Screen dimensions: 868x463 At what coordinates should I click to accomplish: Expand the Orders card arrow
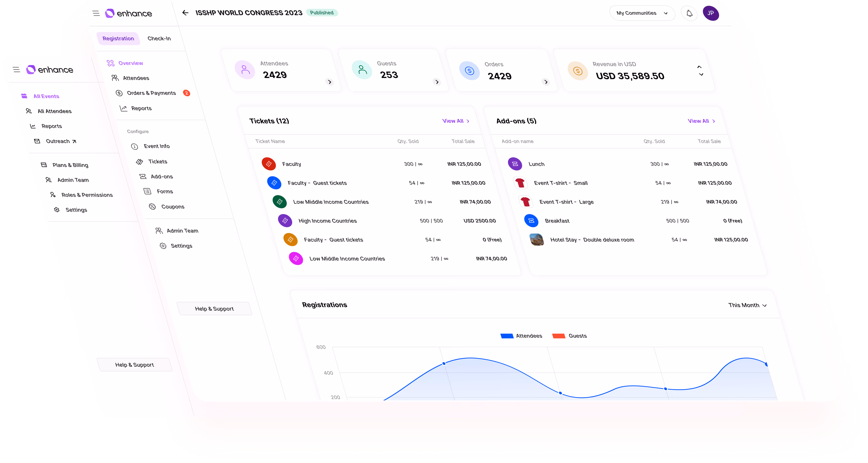coord(546,82)
